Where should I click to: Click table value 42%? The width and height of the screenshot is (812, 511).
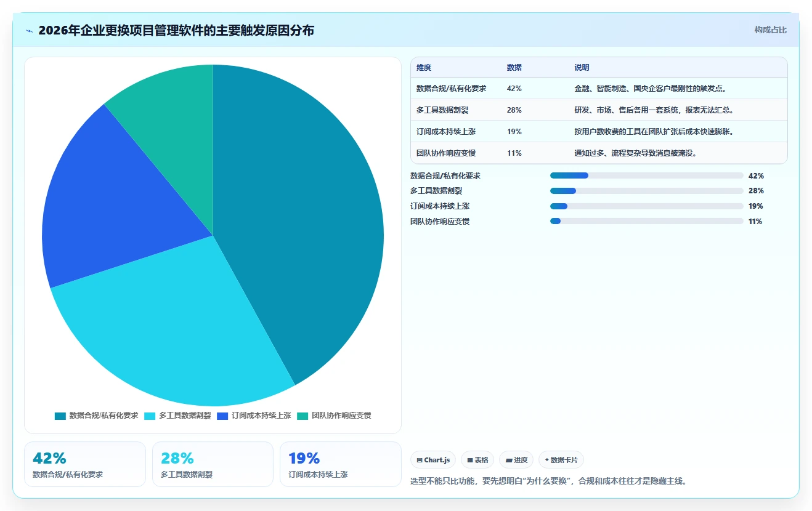tap(514, 89)
